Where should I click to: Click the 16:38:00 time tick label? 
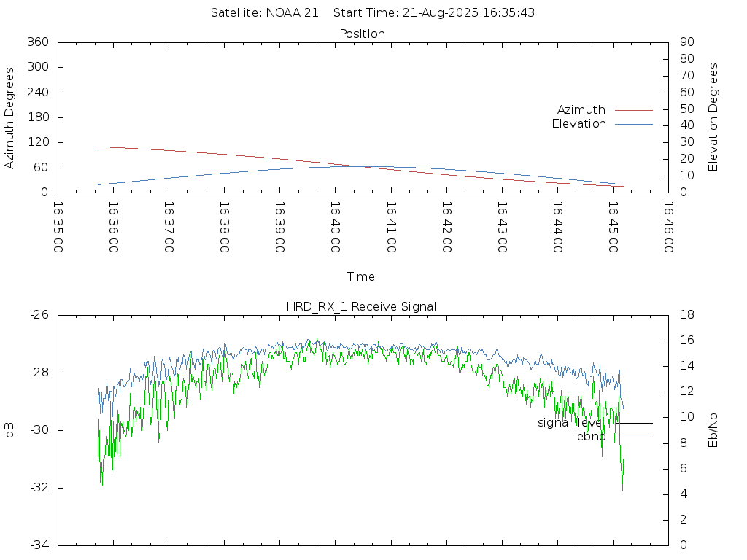(225, 227)
